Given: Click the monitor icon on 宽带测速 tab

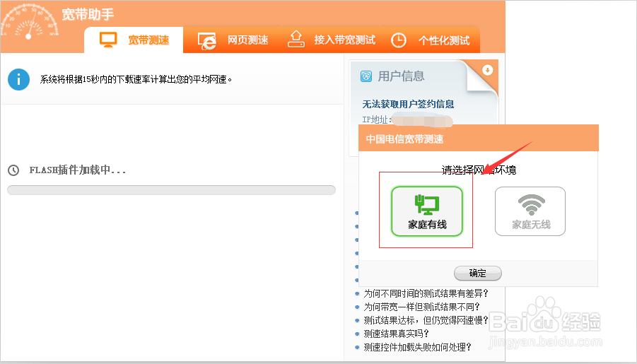Looking at the screenshot, I should coord(108,40).
